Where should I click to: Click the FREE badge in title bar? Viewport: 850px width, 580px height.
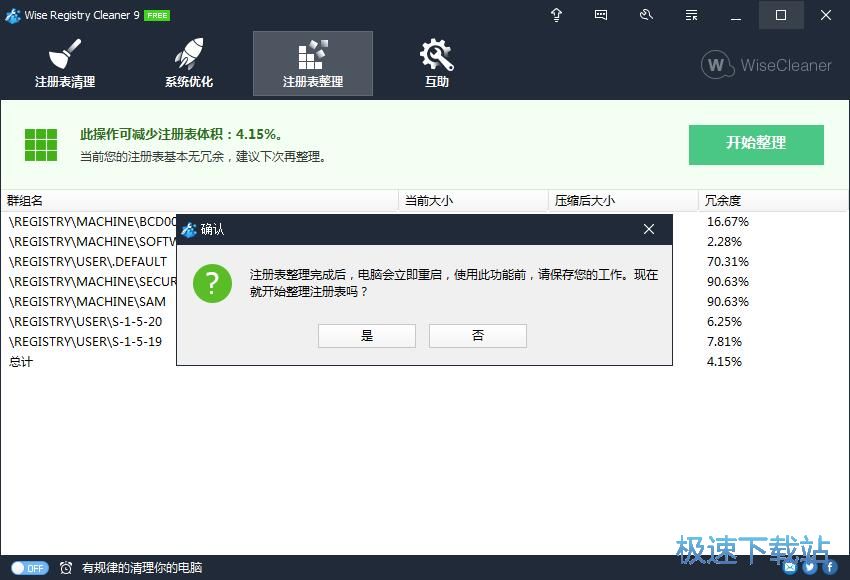point(157,16)
